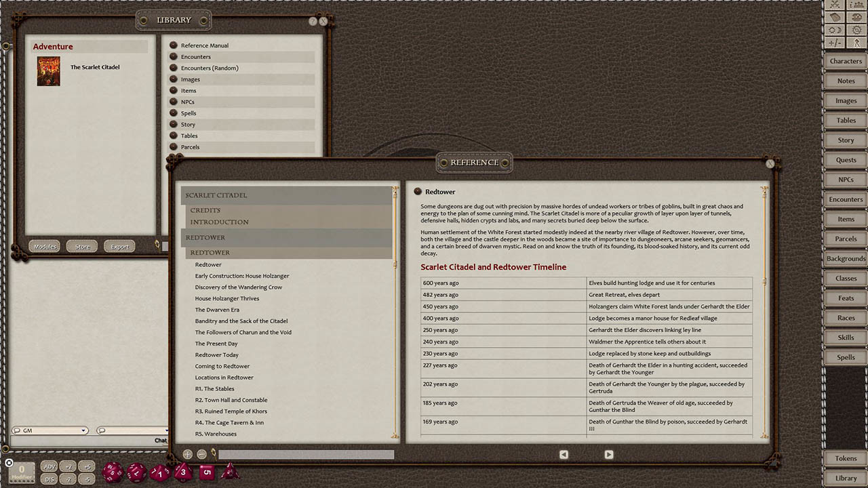Image resolution: width=868 pixels, height=488 pixels.
Task: Open the Modules button in Library
Action: coord(44,246)
